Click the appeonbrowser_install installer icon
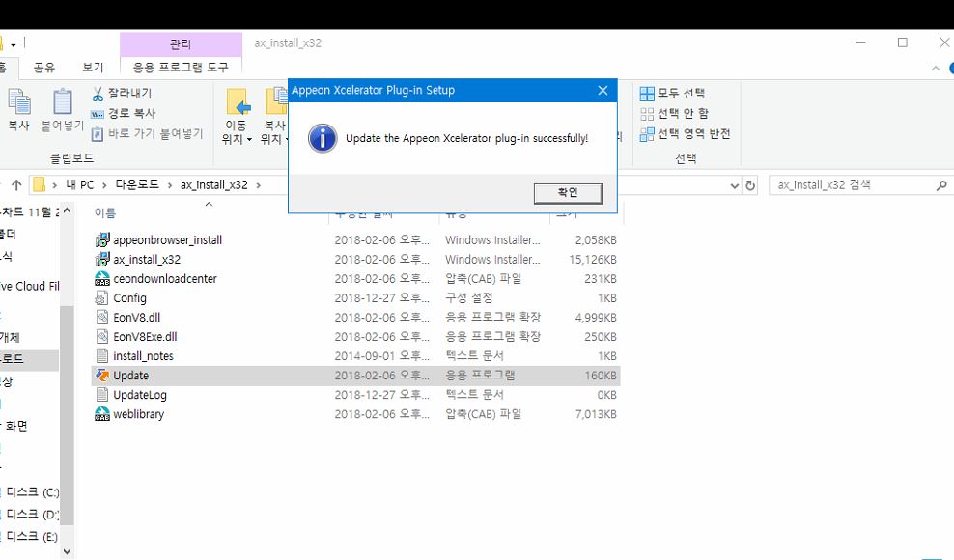Image resolution: width=954 pixels, height=560 pixels. click(x=102, y=239)
